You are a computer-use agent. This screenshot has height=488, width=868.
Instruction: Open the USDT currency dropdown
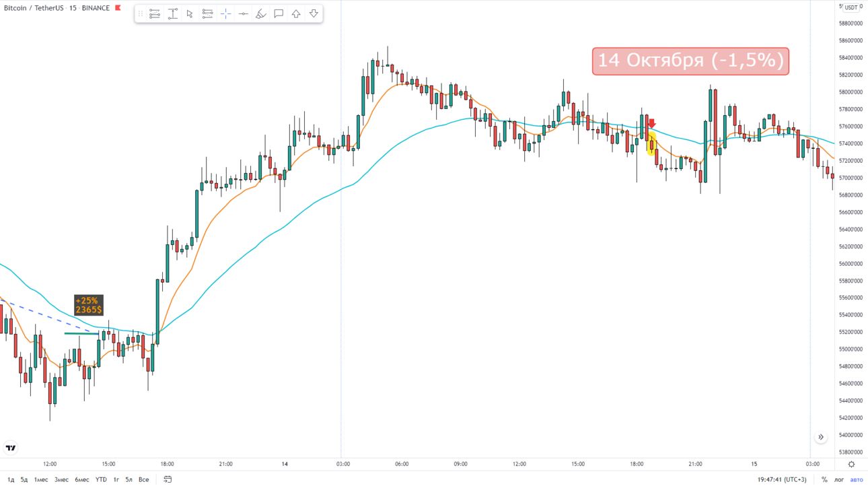[x=851, y=7]
